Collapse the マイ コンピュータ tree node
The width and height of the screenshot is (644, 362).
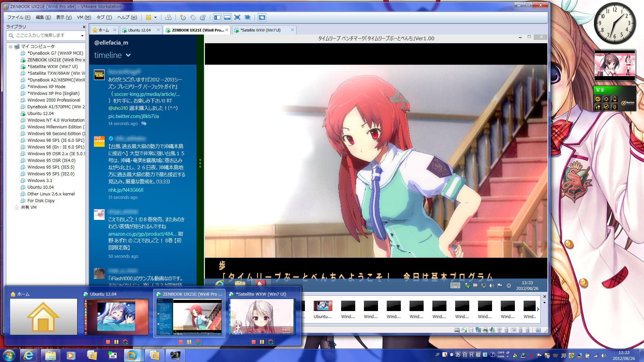point(10,47)
